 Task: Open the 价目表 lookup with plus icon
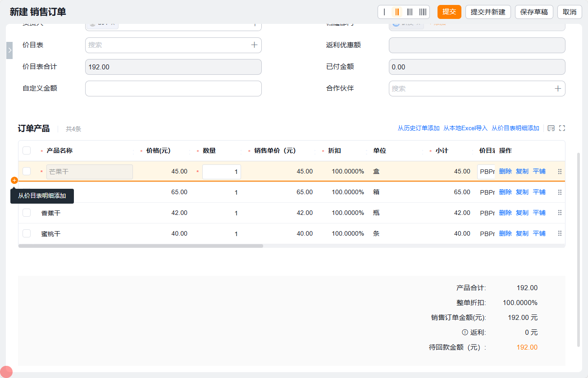tap(254, 45)
